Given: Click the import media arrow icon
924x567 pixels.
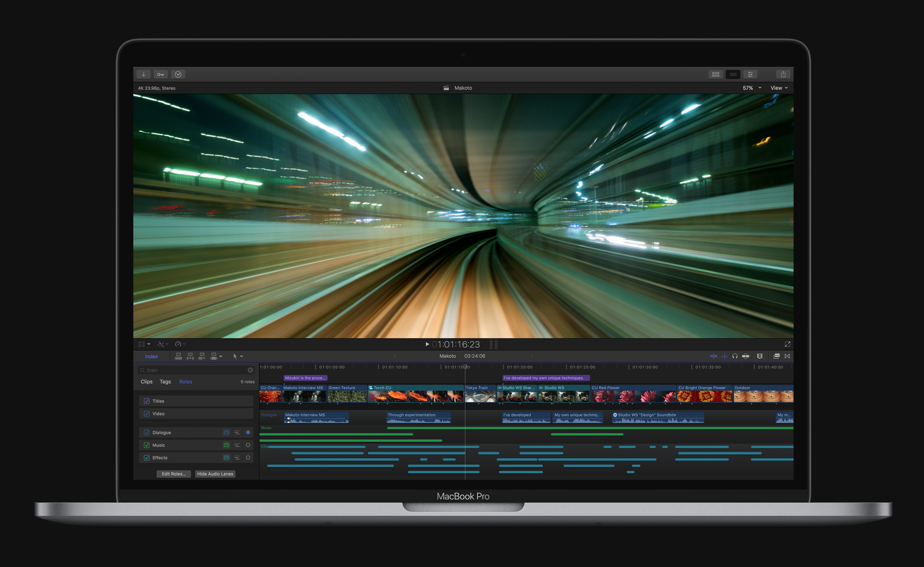Looking at the screenshot, I should coord(143,74).
